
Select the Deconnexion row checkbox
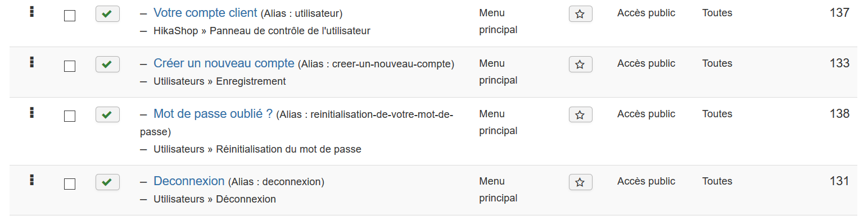(70, 184)
